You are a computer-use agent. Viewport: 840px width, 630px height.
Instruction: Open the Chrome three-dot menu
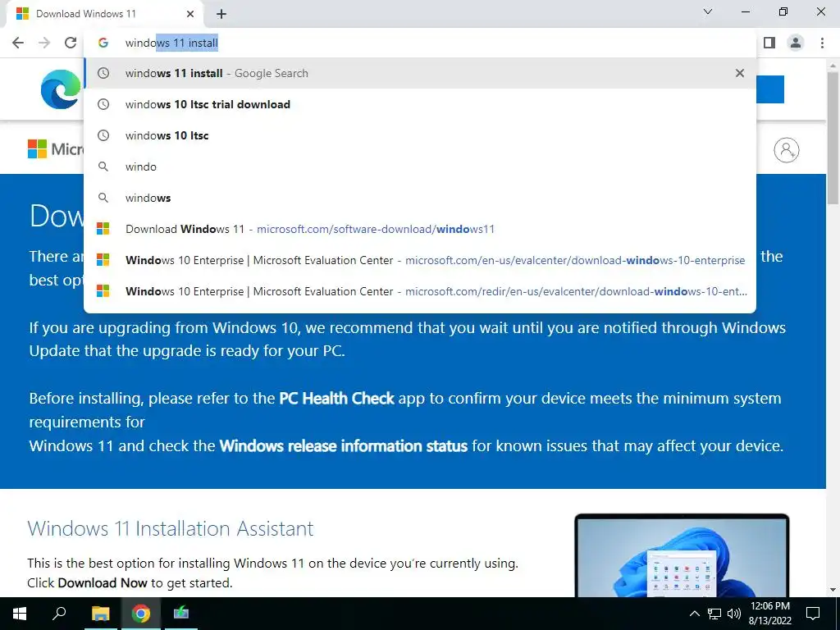pos(822,43)
